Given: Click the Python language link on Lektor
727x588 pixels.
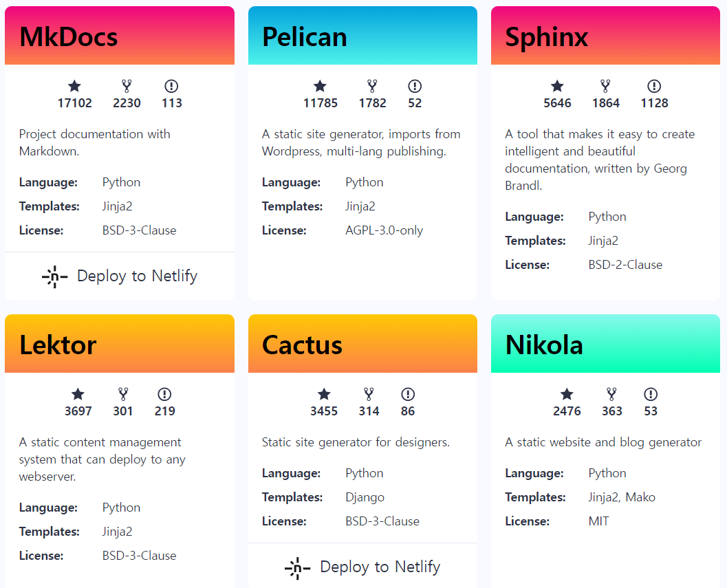Looking at the screenshot, I should 121,508.
